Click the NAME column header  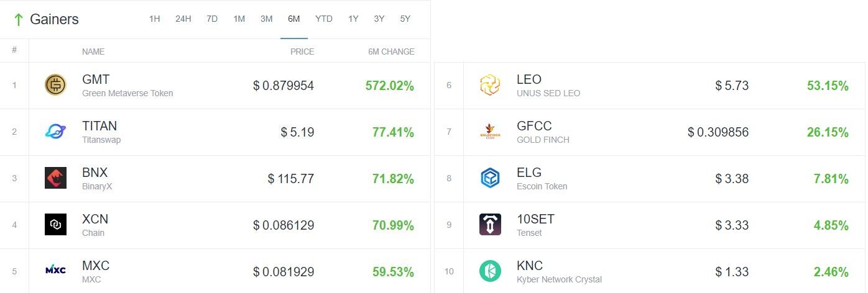(x=93, y=52)
